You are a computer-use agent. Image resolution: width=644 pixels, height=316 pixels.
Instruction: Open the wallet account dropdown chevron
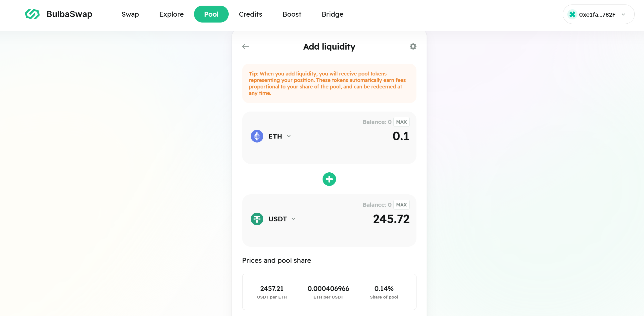point(623,14)
